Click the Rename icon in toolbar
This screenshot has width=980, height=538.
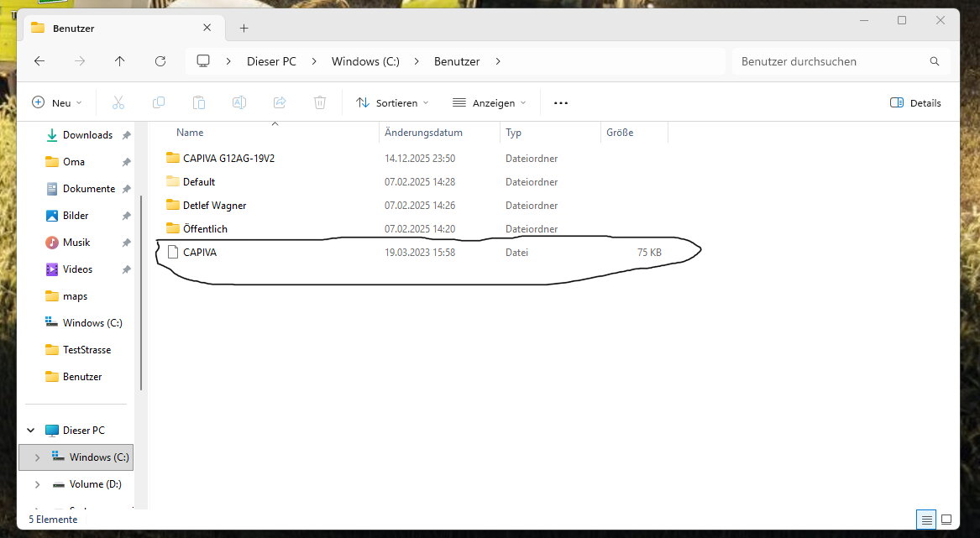click(239, 102)
